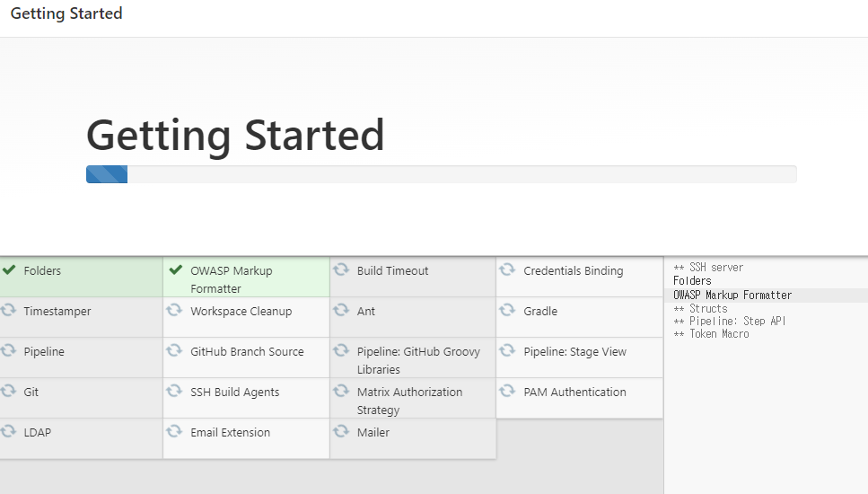Select the Mailer plugin label
The height and width of the screenshot is (494, 868).
pyautogui.click(x=373, y=433)
